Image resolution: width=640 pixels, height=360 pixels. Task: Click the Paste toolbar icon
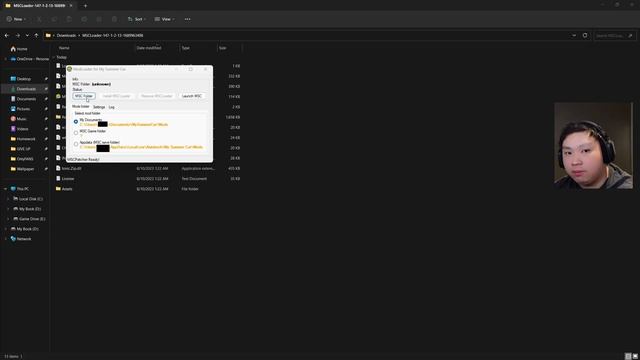(69, 19)
